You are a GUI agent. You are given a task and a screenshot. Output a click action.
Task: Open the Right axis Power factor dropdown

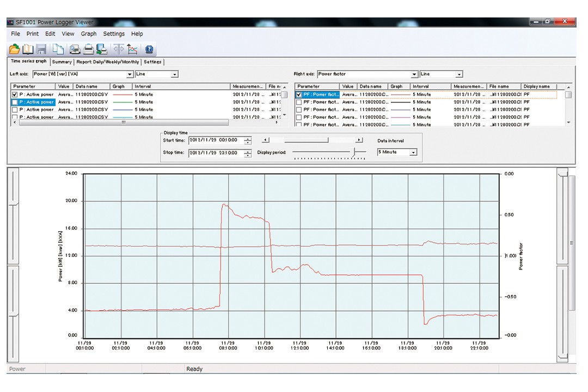(x=414, y=74)
